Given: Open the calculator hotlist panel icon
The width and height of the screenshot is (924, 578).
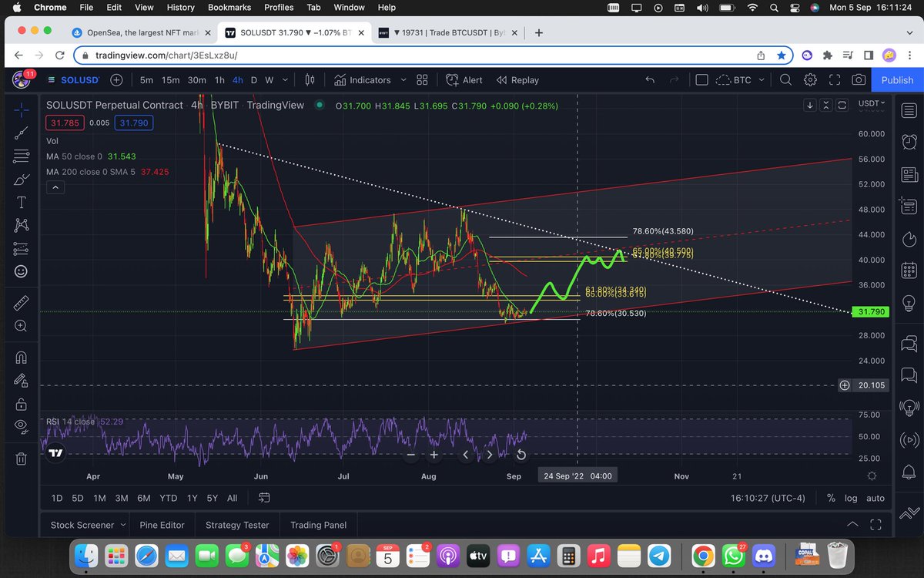Looking at the screenshot, I should pyautogui.click(x=909, y=271).
